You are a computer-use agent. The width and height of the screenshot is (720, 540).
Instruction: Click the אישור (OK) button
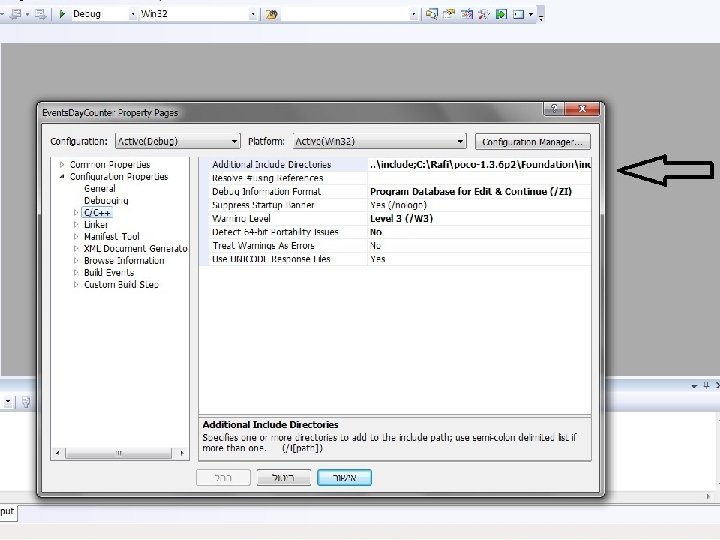[x=344, y=478]
